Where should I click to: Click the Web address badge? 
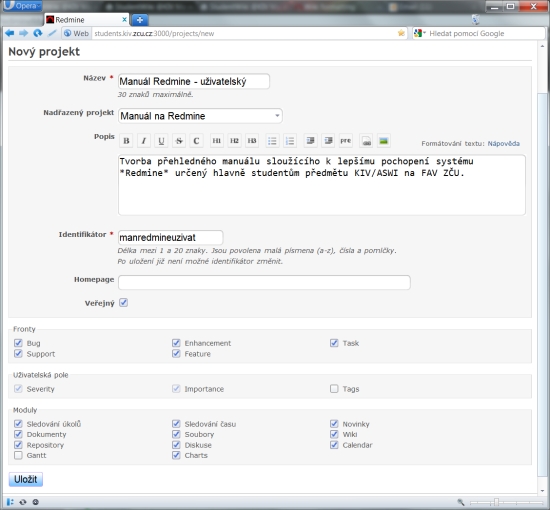coord(76,33)
